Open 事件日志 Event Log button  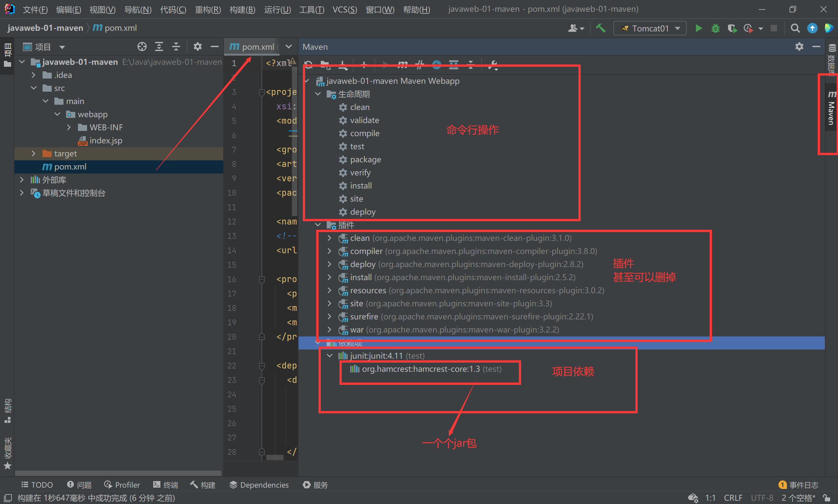(798, 485)
